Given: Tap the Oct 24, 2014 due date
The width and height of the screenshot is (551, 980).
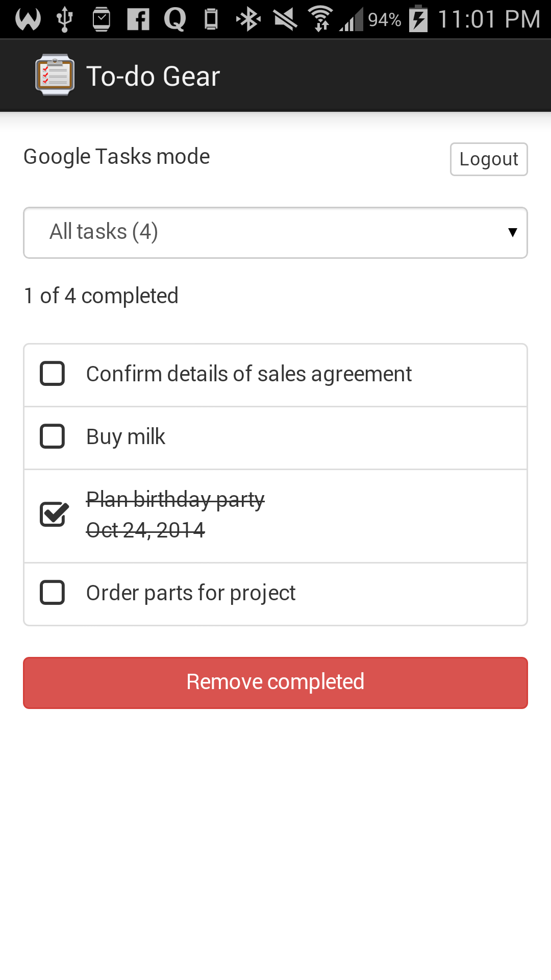Looking at the screenshot, I should [145, 530].
